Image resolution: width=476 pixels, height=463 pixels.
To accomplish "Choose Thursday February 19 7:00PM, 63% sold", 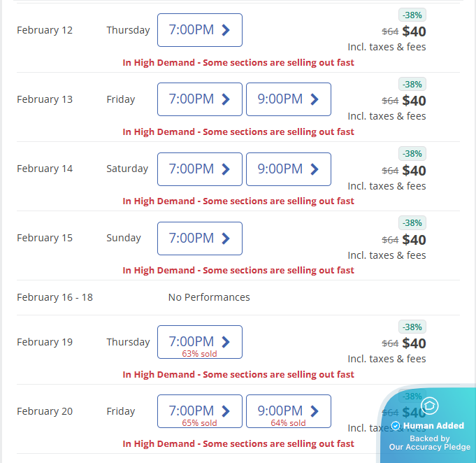I will click(199, 342).
